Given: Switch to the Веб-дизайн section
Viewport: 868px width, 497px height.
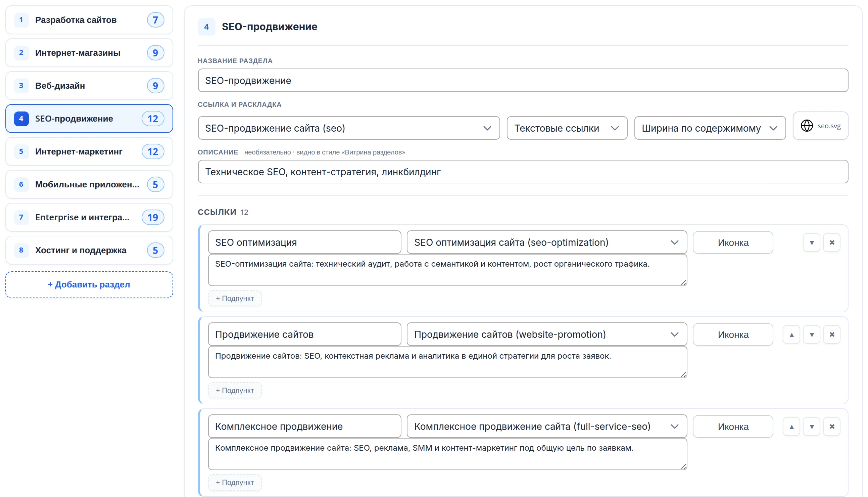Looking at the screenshot, I should click(x=89, y=86).
